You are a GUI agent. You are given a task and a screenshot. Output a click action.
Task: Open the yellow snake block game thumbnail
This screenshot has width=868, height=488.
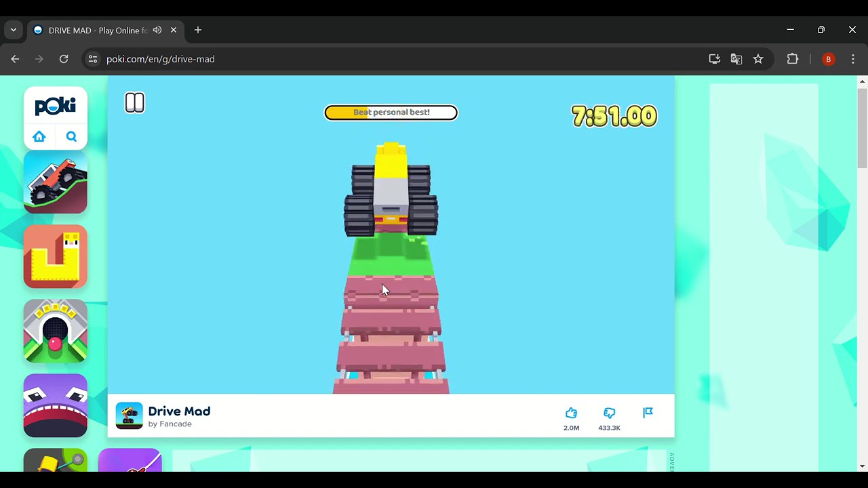coord(56,257)
